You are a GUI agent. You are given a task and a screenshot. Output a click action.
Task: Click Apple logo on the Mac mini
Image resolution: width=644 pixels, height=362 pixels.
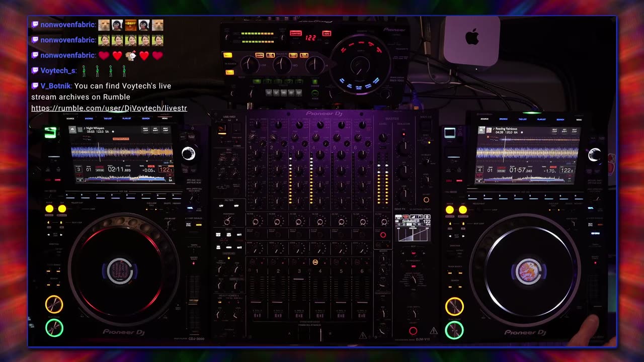[471, 37]
